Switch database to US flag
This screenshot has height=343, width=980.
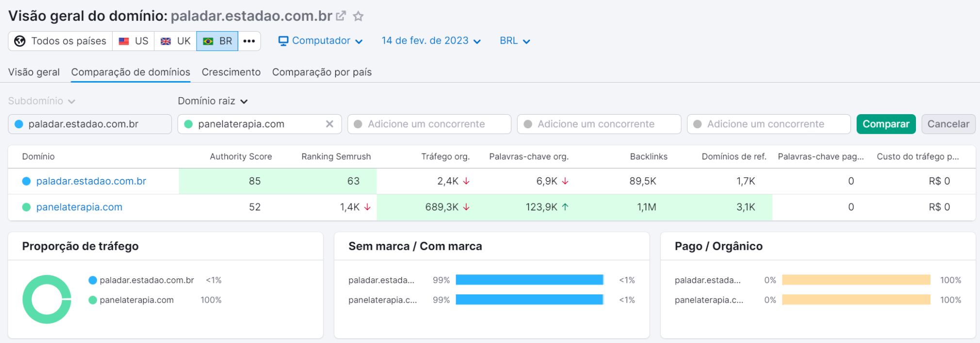(x=133, y=41)
